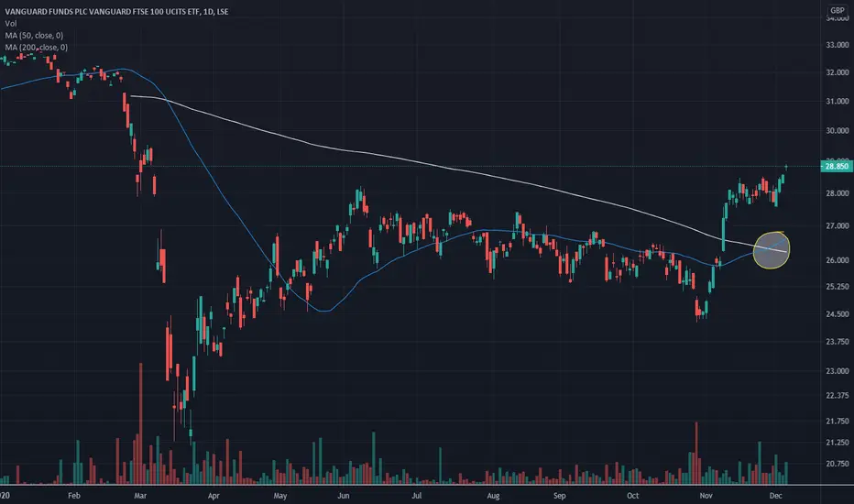Screen dimensions: 854x504
Task: Click the Aug label on time axis
Action: click(x=493, y=496)
